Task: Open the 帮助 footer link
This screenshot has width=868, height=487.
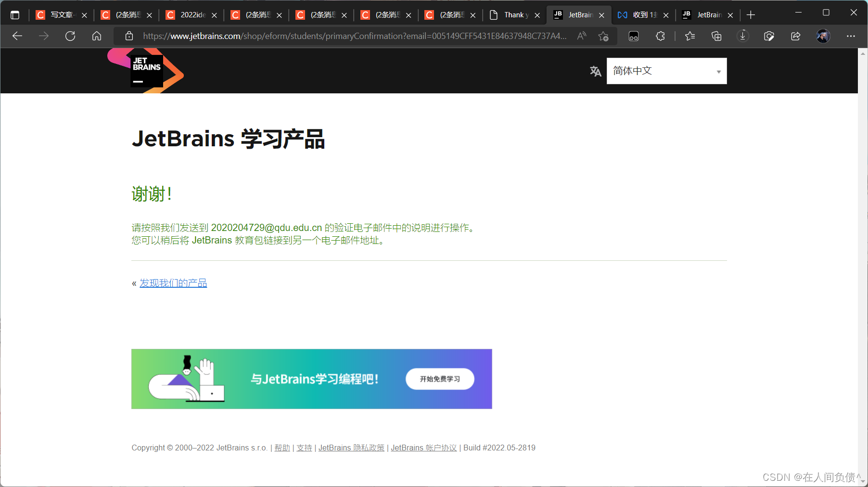Action: (x=282, y=448)
